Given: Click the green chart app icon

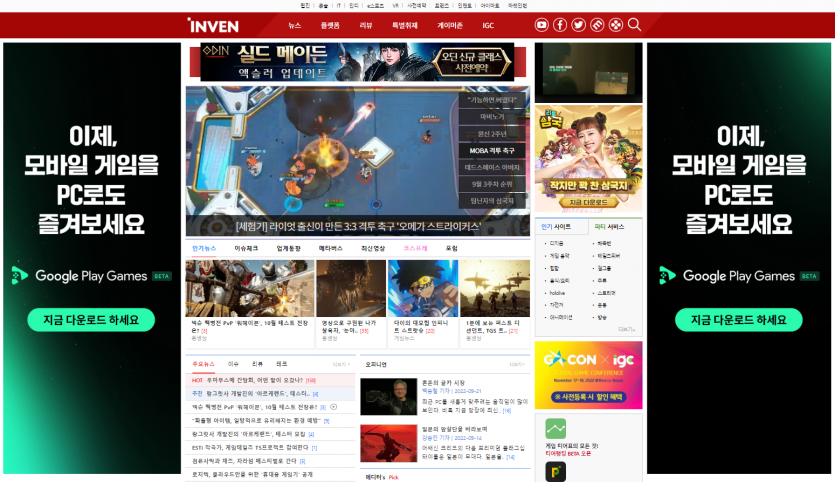Looking at the screenshot, I should (x=555, y=428).
